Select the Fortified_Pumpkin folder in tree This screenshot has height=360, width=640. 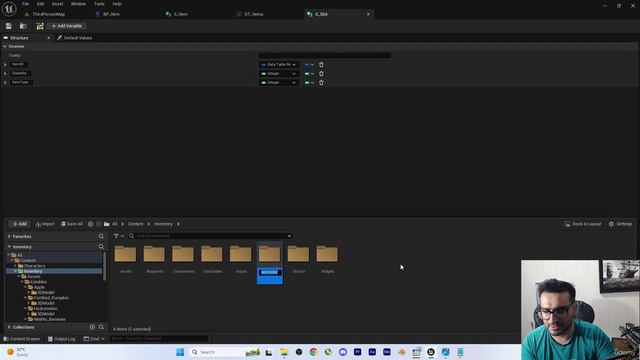pos(51,298)
